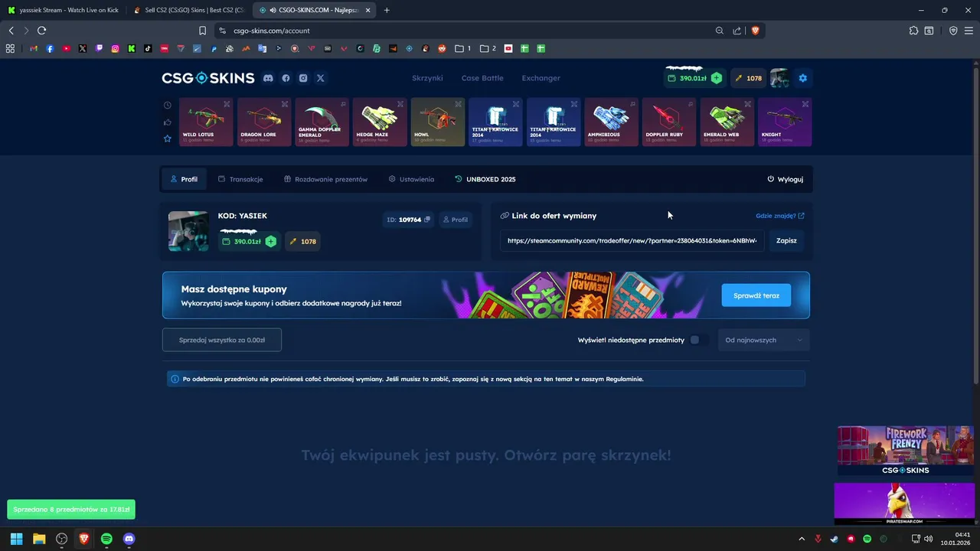Open the Rozdawanie prezentów tab

(325, 179)
